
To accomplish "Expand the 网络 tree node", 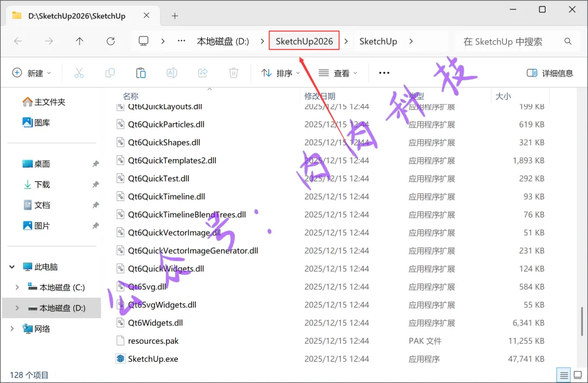I will (12, 329).
